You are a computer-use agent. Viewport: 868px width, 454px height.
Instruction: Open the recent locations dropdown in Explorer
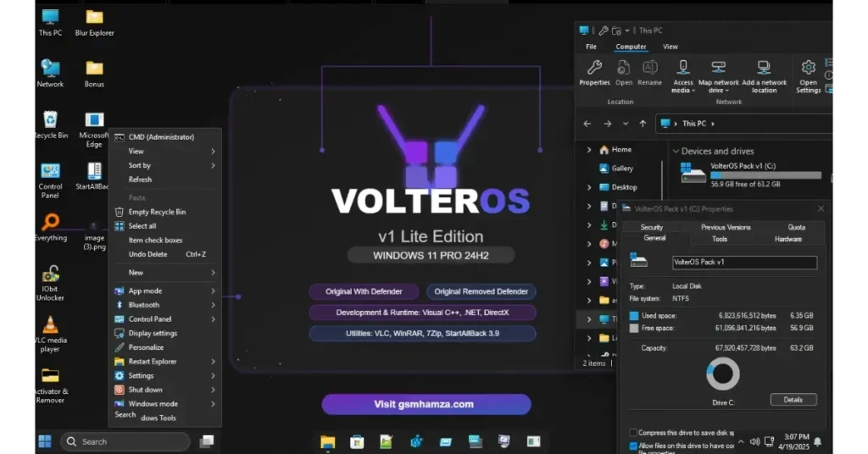pos(626,124)
